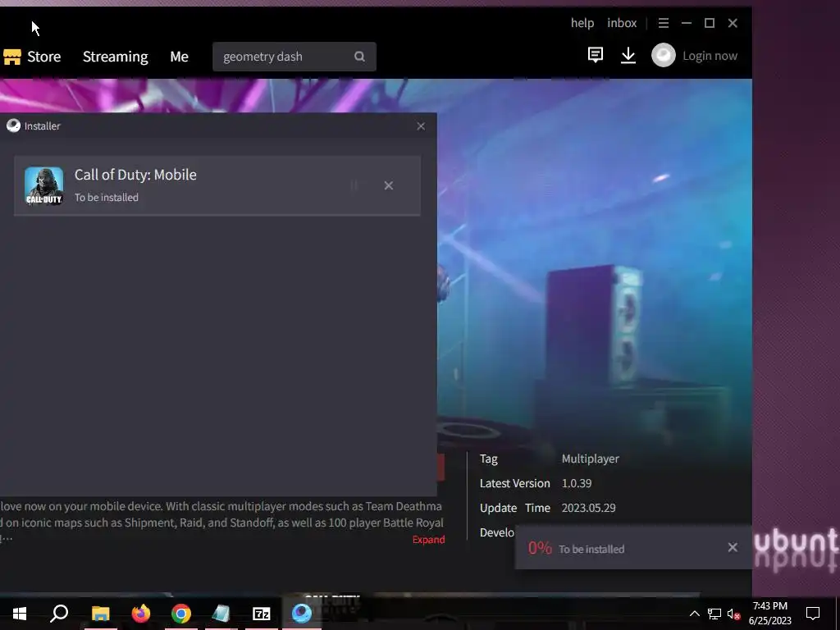
Task: Click the Multiplayer tag value
Action: tap(590, 459)
